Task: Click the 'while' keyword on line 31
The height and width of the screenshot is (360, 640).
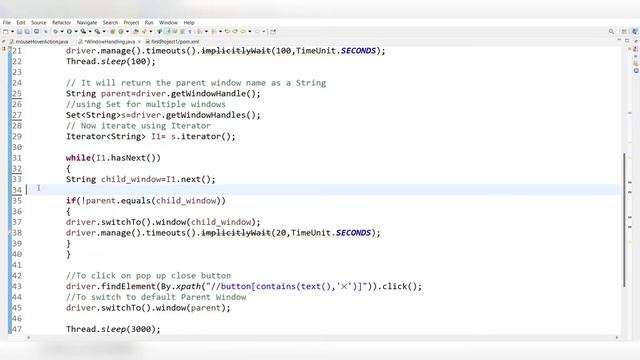Action: pos(78,158)
